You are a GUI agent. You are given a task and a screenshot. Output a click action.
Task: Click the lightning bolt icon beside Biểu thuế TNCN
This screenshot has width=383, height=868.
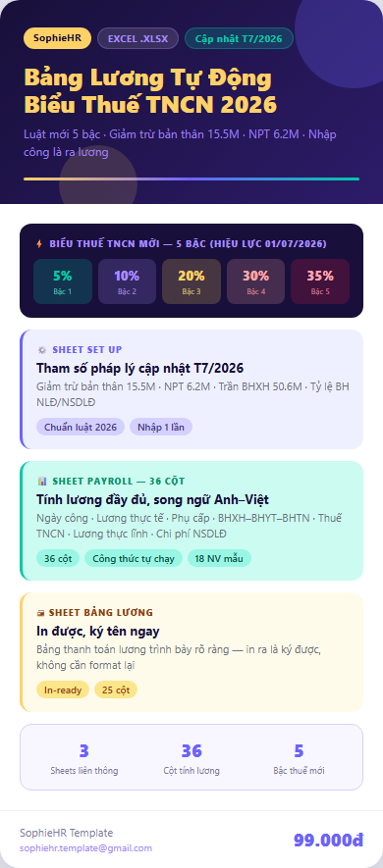[39, 243]
